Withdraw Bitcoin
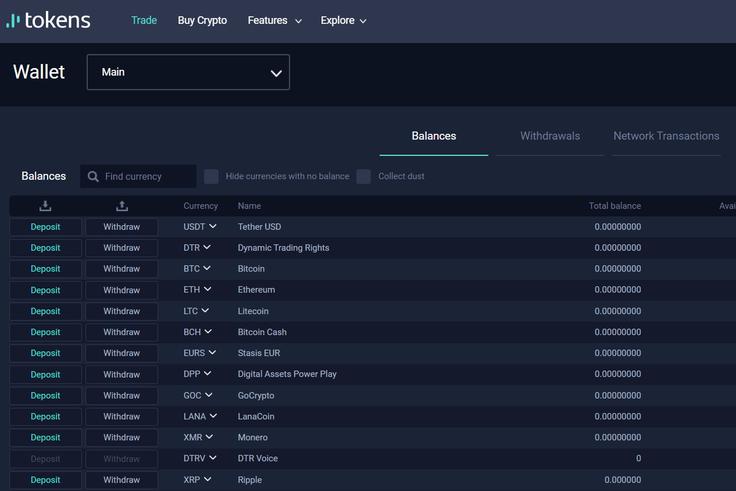The image size is (736, 491). click(122, 269)
